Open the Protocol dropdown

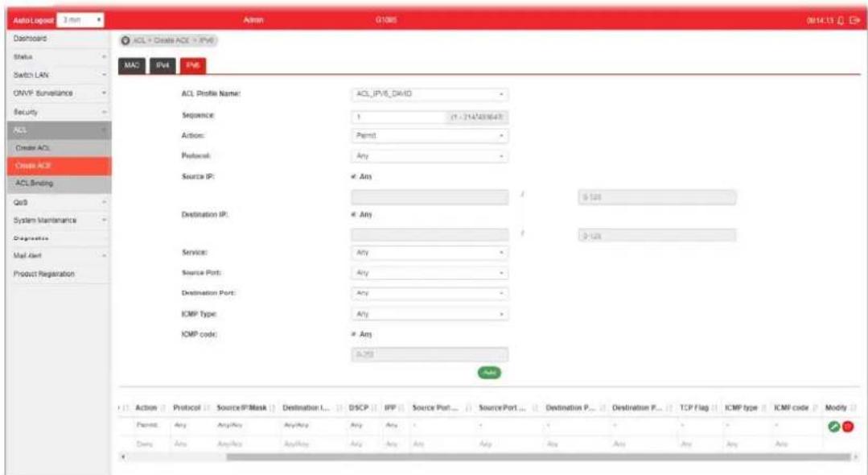pyautogui.click(x=430, y=156)
